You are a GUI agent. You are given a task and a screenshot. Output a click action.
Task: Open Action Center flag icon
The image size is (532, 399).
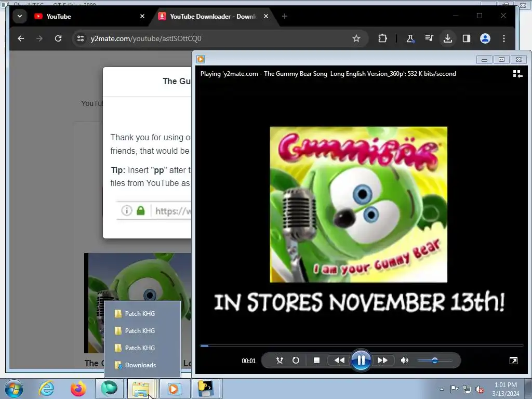coord(454,389)
